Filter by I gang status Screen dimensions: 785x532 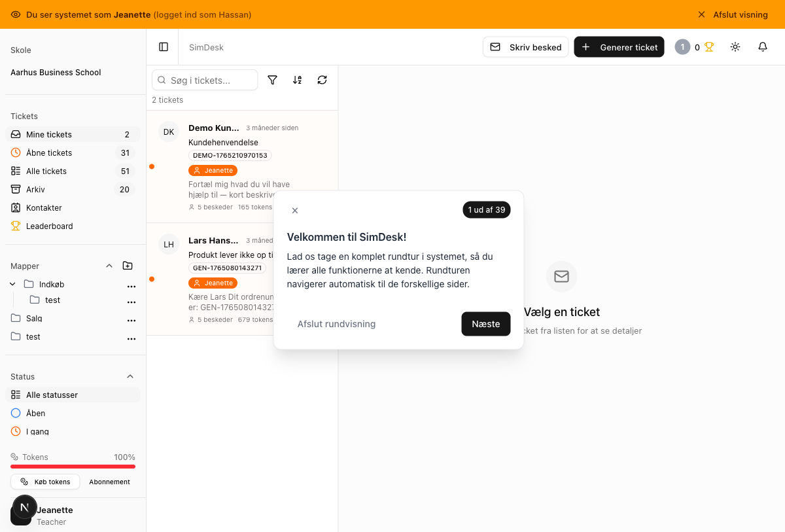point(73,431)
